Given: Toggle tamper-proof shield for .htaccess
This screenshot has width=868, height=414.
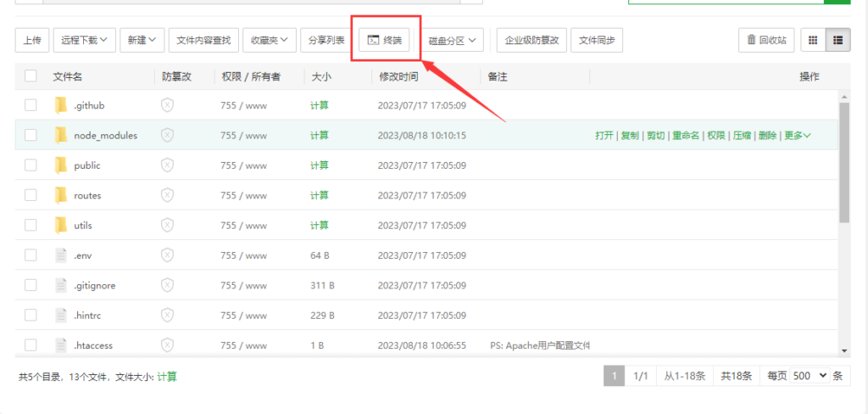Looking at the screenshot, I should [x=167, y=345].
